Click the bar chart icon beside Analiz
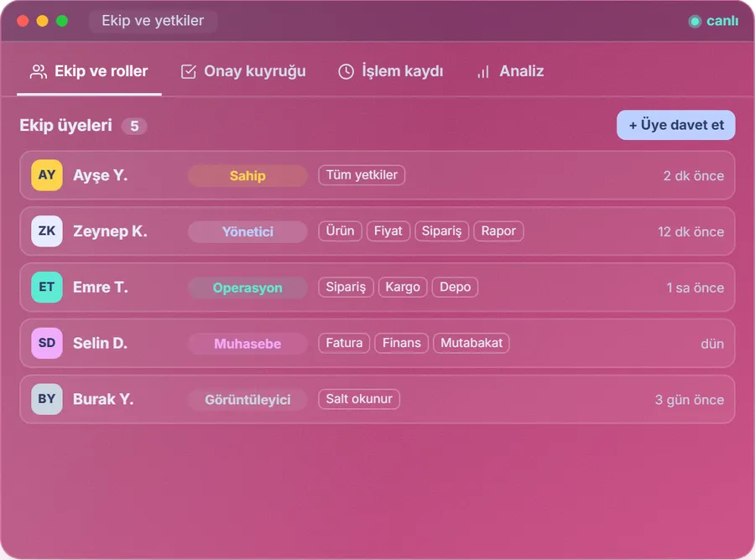Screen dimensions: 755x560 [x=483, y=72]
